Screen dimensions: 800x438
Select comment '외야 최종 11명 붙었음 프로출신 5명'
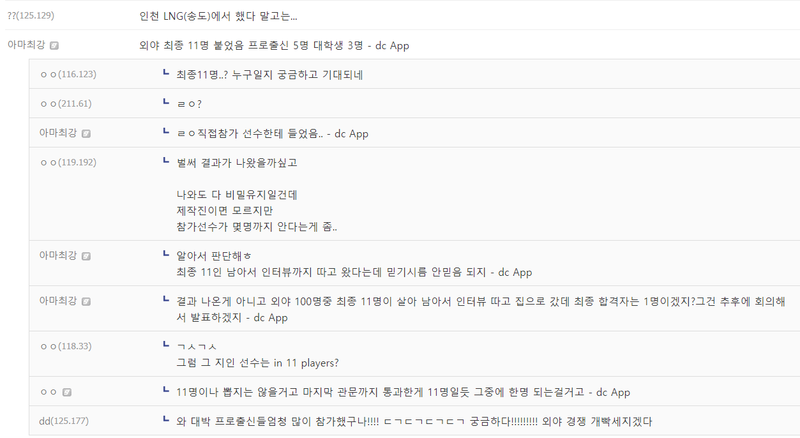click(273, 46)
